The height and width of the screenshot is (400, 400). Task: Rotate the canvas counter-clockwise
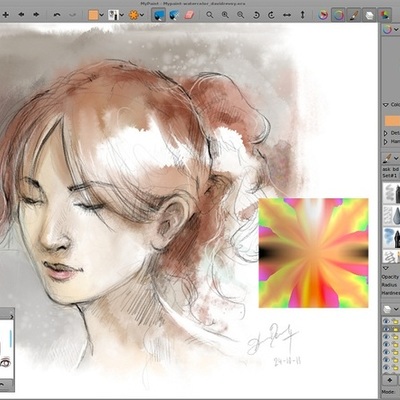(256, 15)
